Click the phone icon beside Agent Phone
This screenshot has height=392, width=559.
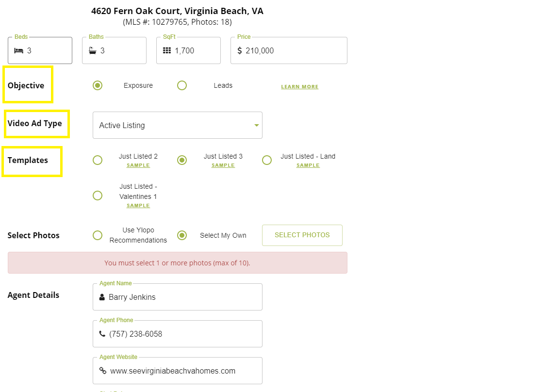102,334
